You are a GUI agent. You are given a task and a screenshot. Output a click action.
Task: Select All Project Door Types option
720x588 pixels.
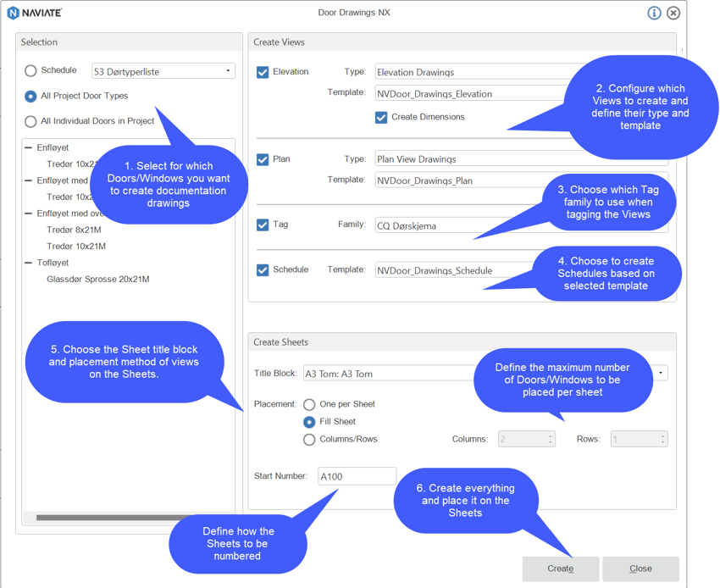tap(30, 97)
